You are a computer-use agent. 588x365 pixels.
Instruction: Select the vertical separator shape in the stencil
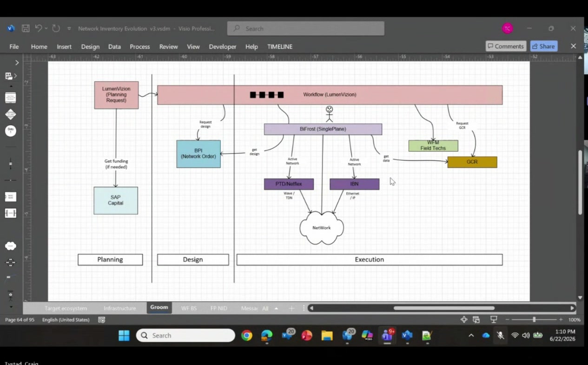[10, 164]
